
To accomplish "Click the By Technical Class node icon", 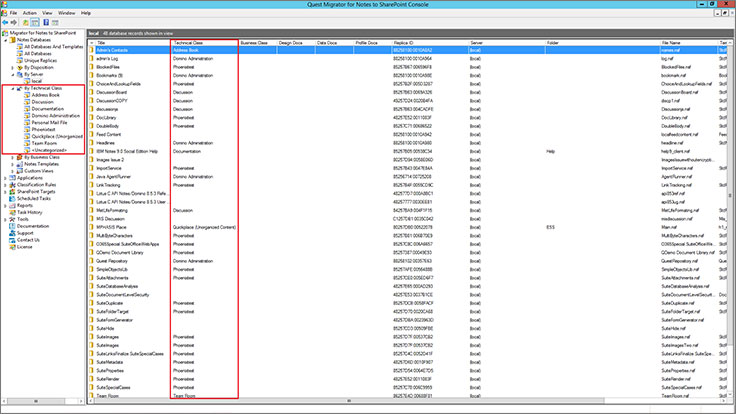I will 20,88.
